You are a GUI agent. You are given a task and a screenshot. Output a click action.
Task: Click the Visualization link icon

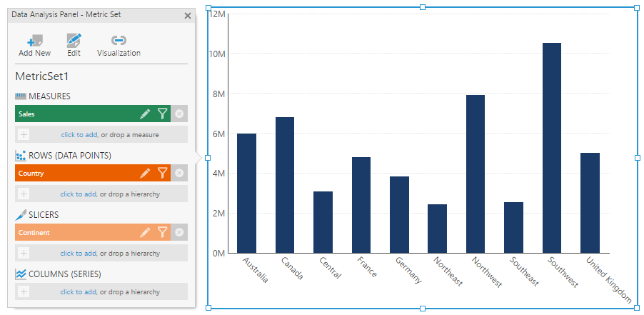point(119,41)
